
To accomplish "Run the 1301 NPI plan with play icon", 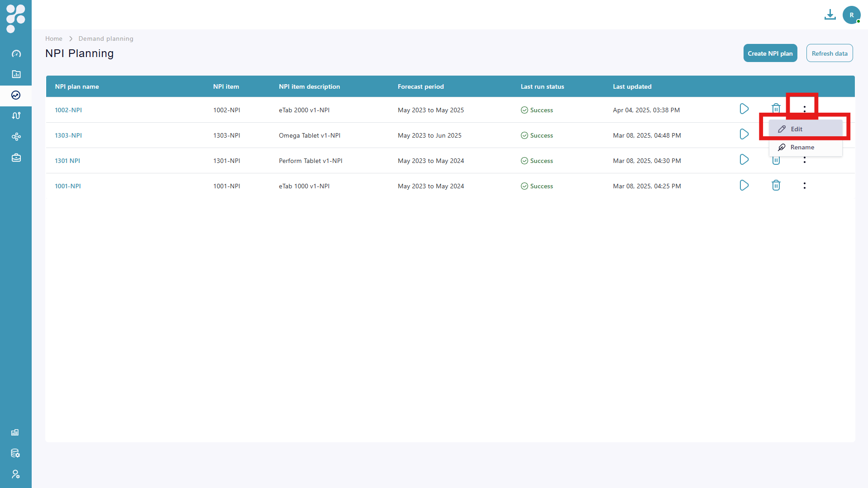I will pos(744,159).
